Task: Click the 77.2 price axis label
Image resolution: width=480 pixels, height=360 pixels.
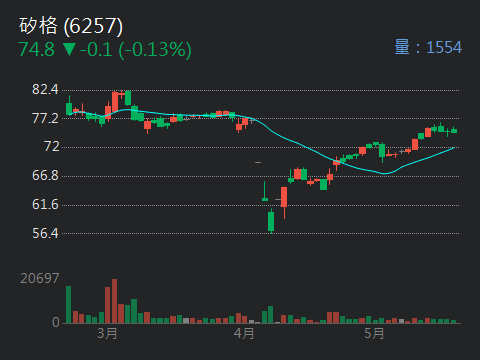Action: [45, 118]
